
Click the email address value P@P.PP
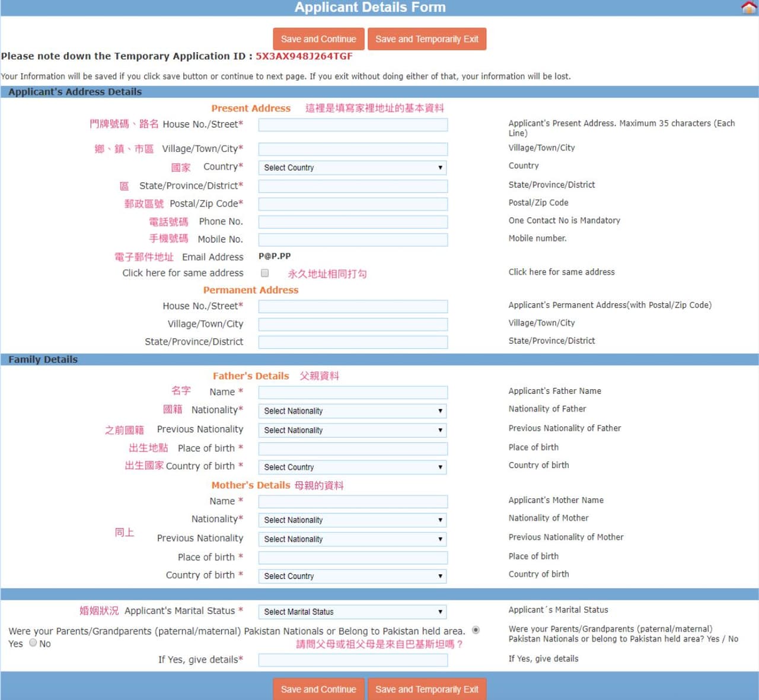(x=275, y=256)
